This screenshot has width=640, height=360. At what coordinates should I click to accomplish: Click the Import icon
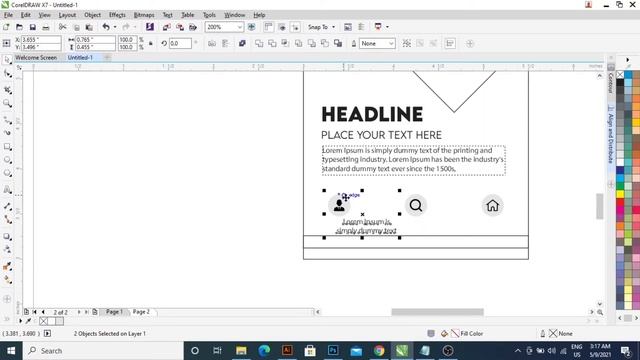tap(167, 27)
